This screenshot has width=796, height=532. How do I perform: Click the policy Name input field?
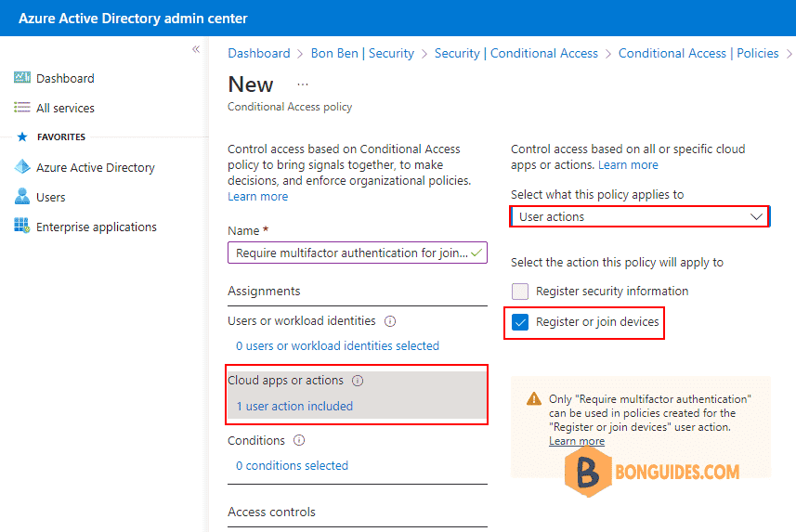point(358,253)
